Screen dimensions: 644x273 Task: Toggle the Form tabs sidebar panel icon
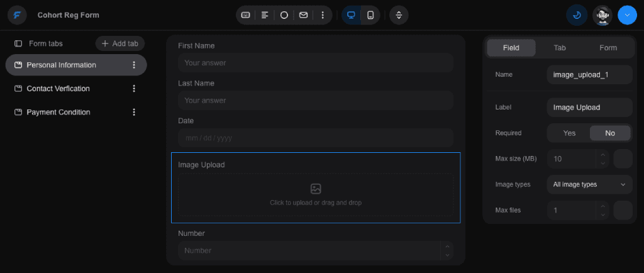(18, 43)
